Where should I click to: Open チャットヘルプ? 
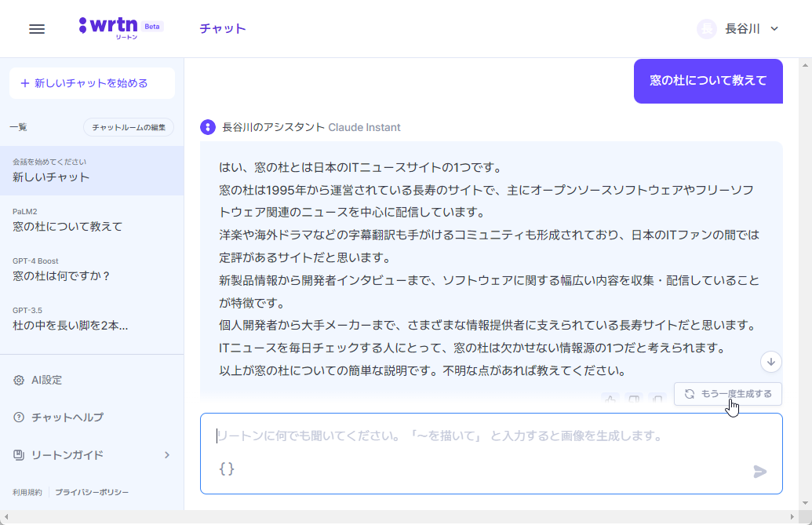tap(67, 417)
